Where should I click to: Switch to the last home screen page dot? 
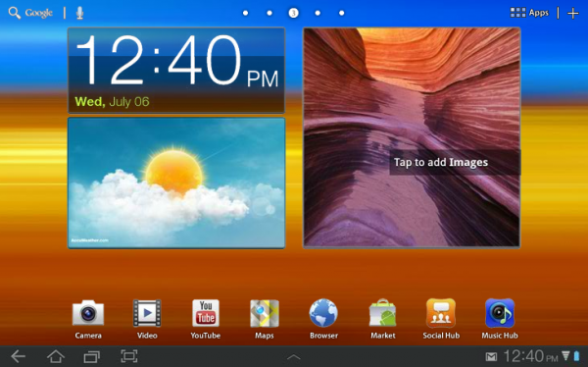pyautogui.click(x=342, y=13)
